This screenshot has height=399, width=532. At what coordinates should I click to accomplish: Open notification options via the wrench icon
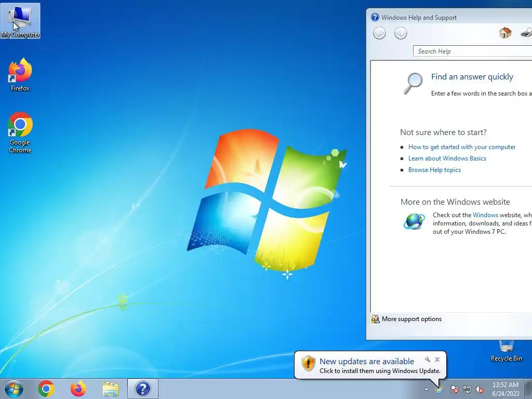click(x=428, y=360)
